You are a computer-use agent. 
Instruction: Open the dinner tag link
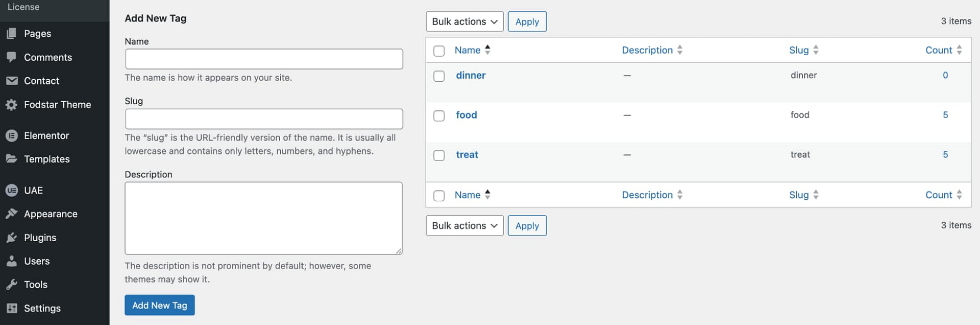click(x=471, y=75)
